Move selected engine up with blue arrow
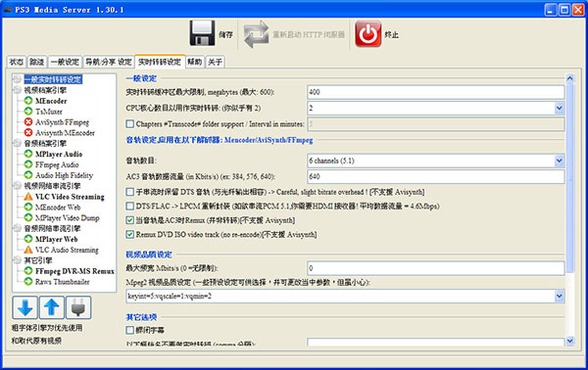The width and height of the screenshot is (588, 370). [x=52, y=307]
